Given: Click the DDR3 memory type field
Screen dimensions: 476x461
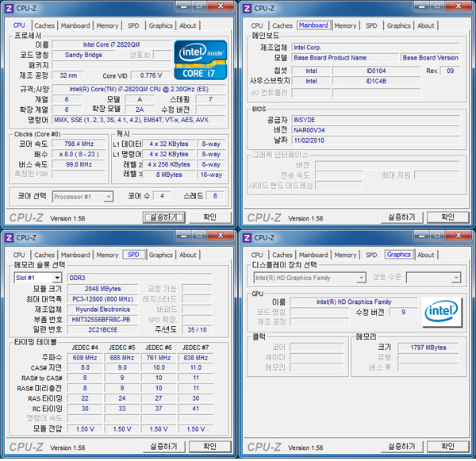Looking at the screenshot, I should pyautogui.click(x=140, y=278).
